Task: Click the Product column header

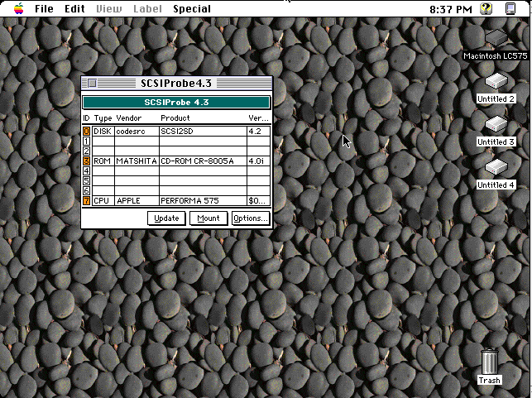Action: pos(175,118)
